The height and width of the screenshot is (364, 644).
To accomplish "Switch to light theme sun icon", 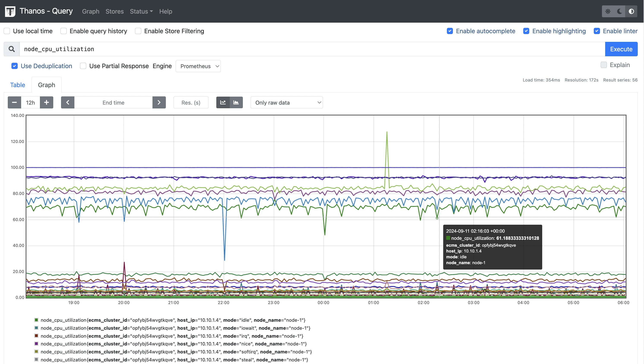I will point(608,11).
